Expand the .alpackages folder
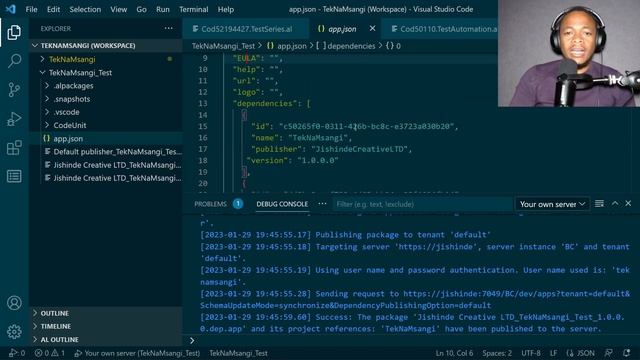The height and width of the screenshot is (360, 640). 106,86
